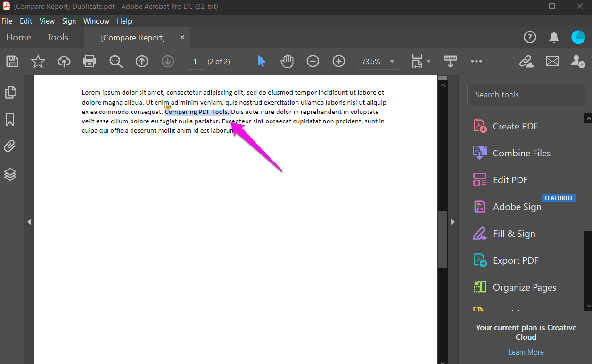Image resolution: width=592 pixels, height=364 pixels.
Task: Follow the Learn More link
Action: (x=526, y=352)
